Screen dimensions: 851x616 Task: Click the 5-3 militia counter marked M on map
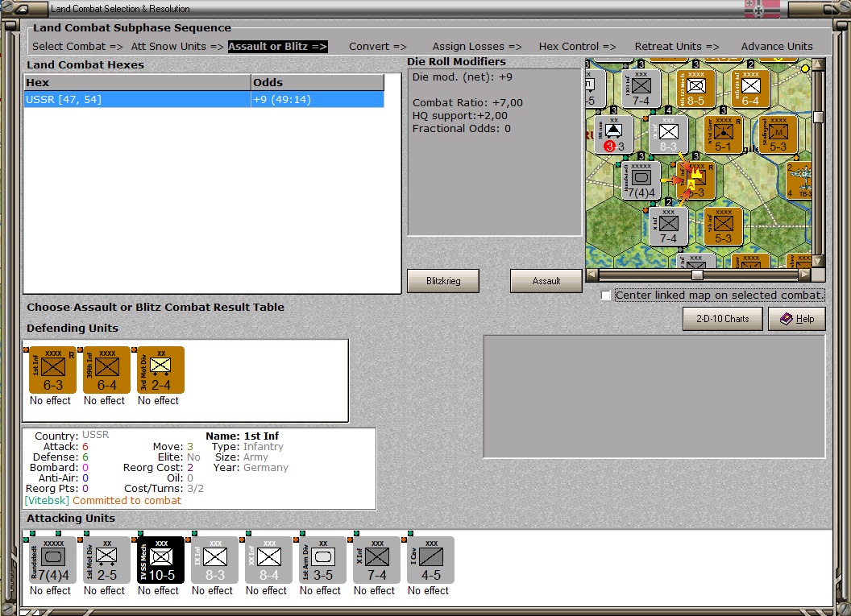(x=778, y=134)
